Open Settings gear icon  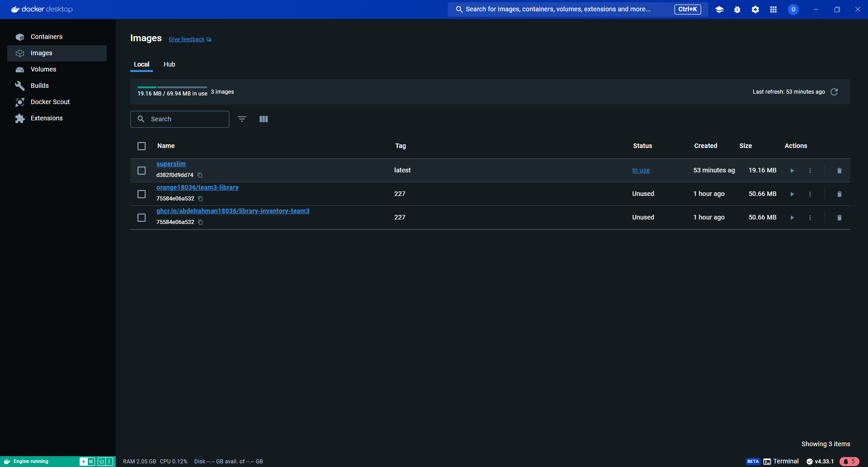(x=755, y=10)
